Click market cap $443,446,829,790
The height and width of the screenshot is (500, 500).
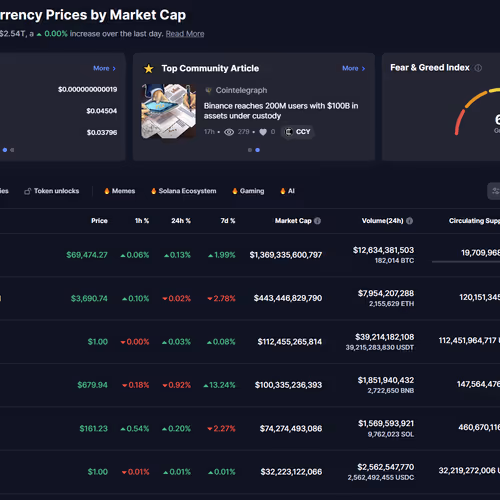coord(288,298)
